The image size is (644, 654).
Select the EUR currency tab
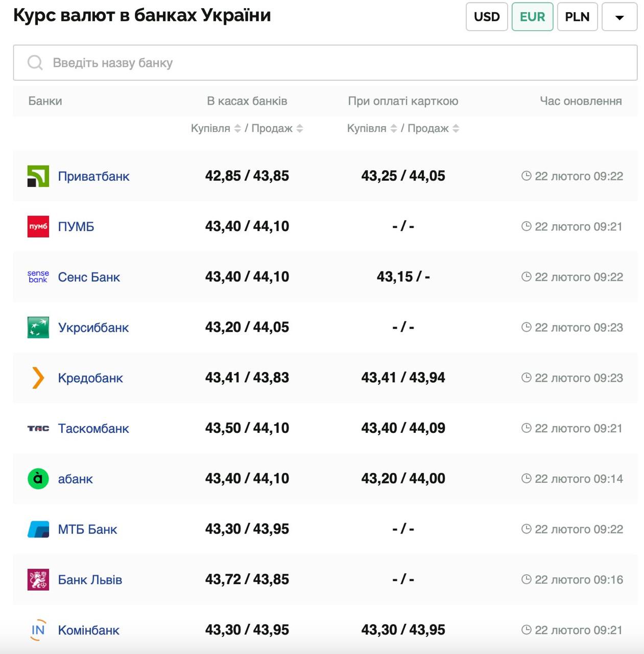pyautogui.click(x=532, y=17)
